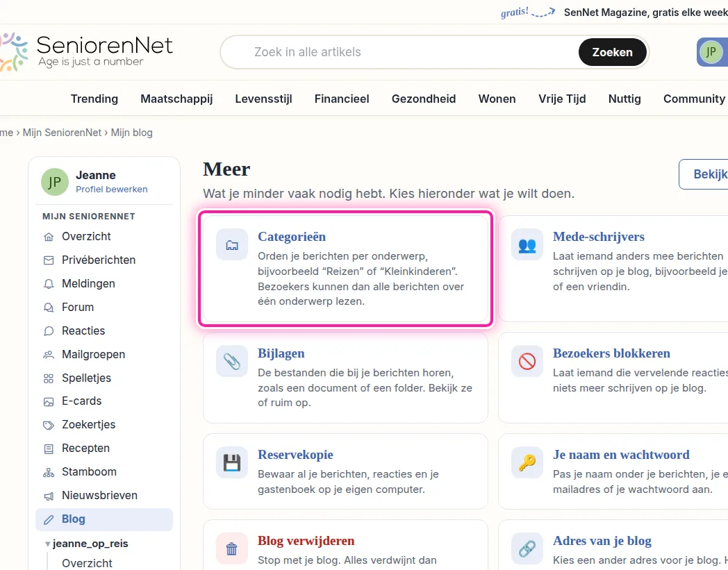Click the Zoeken search button

[613, 52]
